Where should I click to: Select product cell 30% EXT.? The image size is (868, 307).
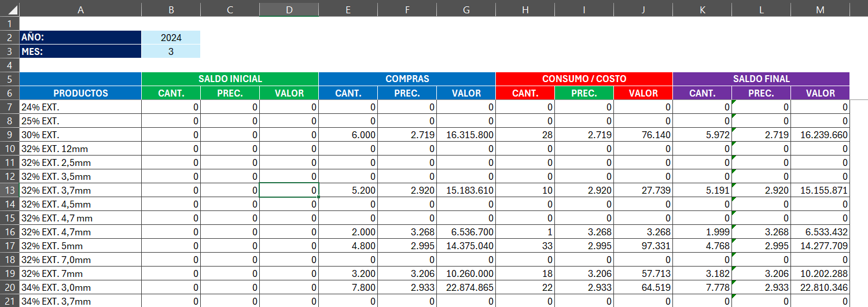80,135
